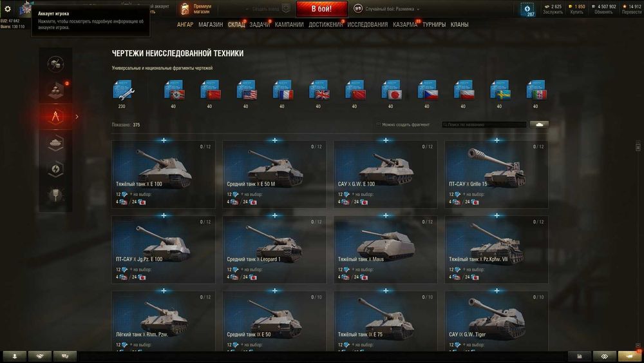Open the ИССЛЕДОВАНИЯ menu tab
The height and width of the screenshot is (363, 644).
click(x=367, y=25)
